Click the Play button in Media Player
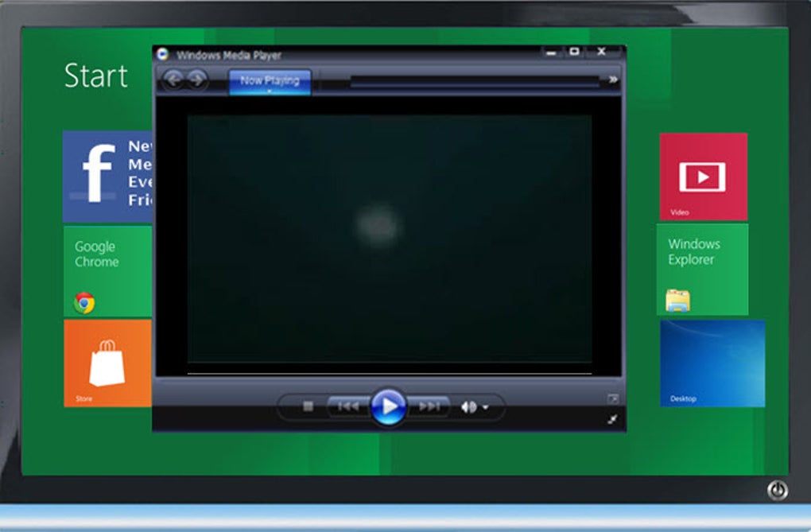 [388, 407]
